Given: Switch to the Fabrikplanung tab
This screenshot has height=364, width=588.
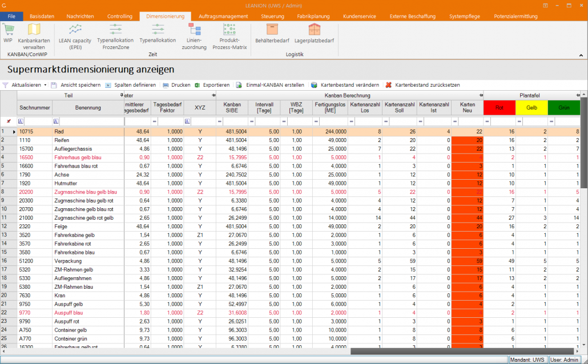Looking at the screenshot, I should click(x=313, y=16).
